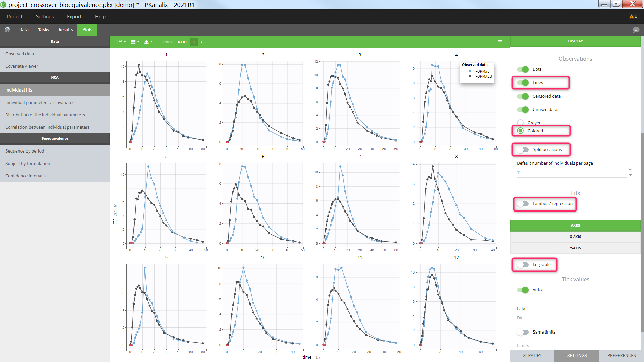
Task: Open the grid layout dropdown
Action: point(135,42)
